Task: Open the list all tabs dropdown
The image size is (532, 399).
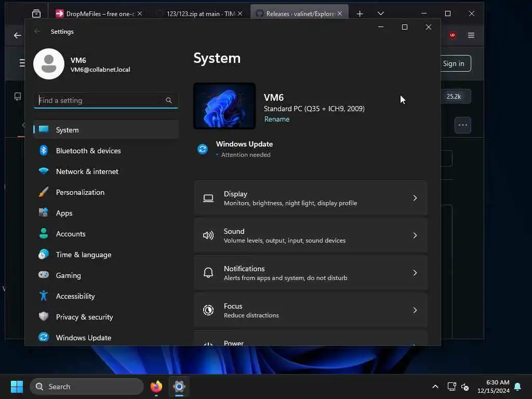Action: point(381,14)
